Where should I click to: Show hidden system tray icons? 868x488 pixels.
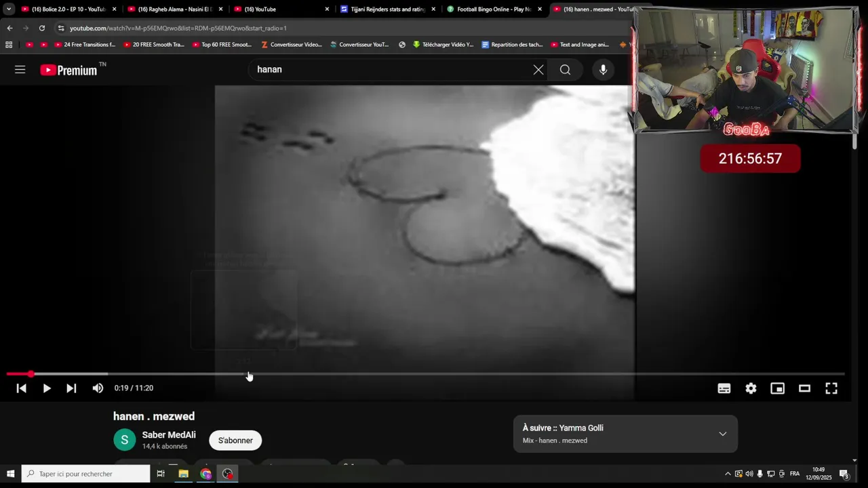point(728,474)
